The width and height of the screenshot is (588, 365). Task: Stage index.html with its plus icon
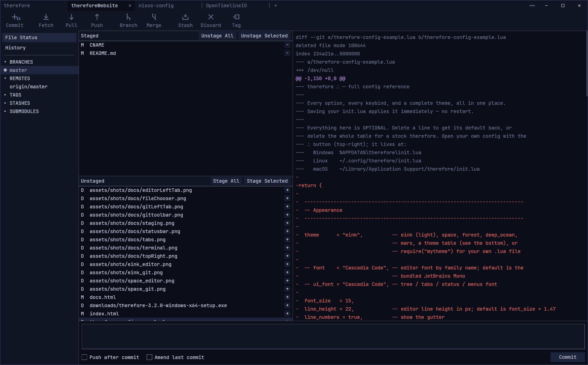click(287, 314)
